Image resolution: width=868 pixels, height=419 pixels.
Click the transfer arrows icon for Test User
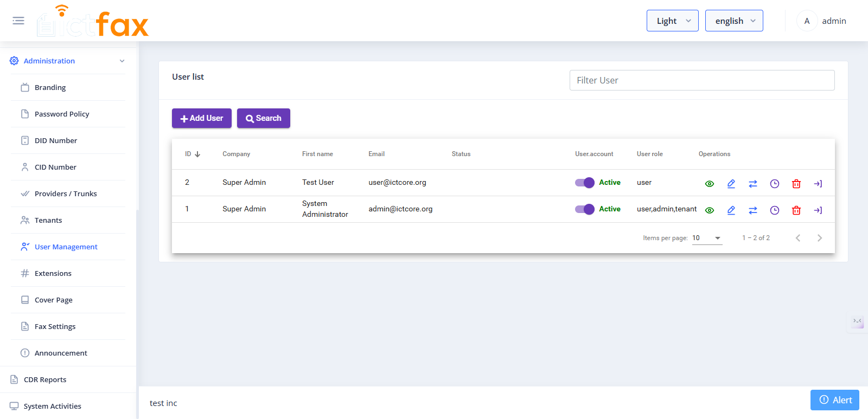(x=752, y=184)
